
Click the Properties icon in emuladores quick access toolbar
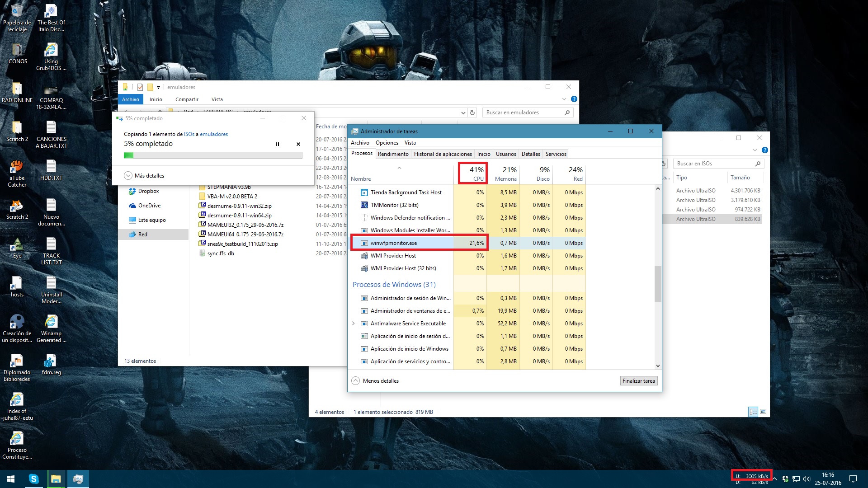tap(140, 87)
